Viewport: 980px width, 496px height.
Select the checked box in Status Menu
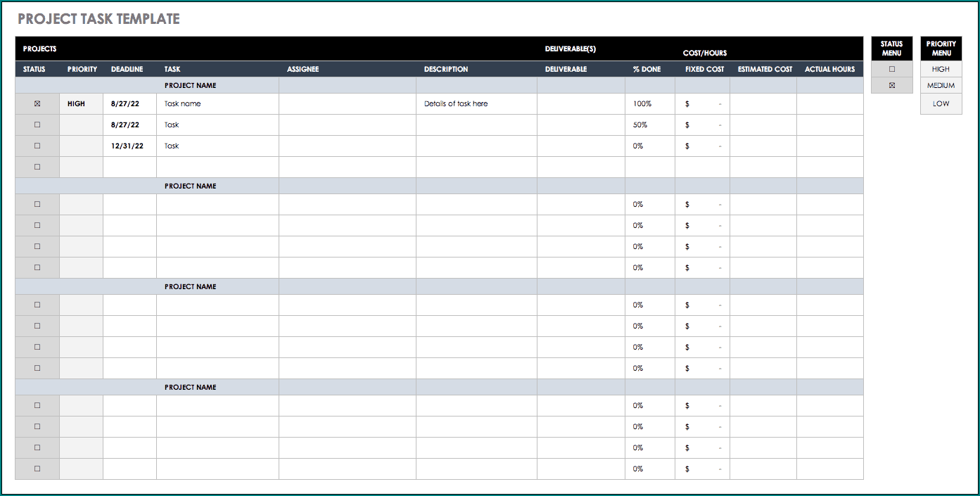click(892, 85)
